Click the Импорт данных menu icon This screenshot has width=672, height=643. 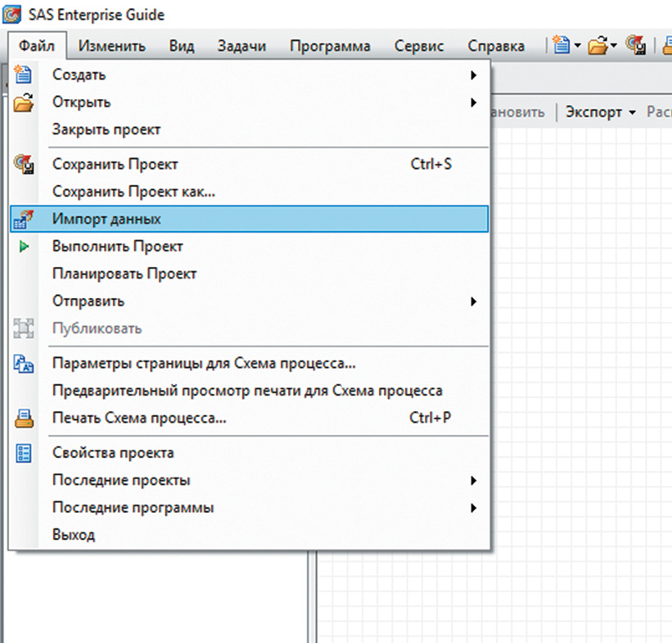coord(25,219)
